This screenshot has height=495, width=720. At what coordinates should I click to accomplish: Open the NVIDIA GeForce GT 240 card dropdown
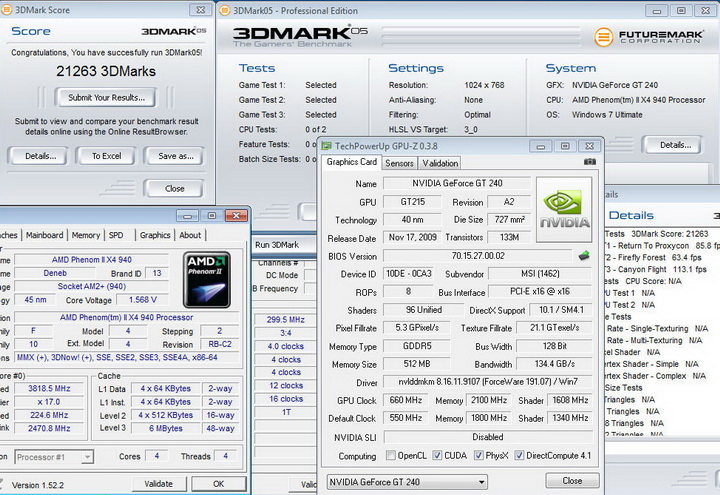(x=407, y=482)
